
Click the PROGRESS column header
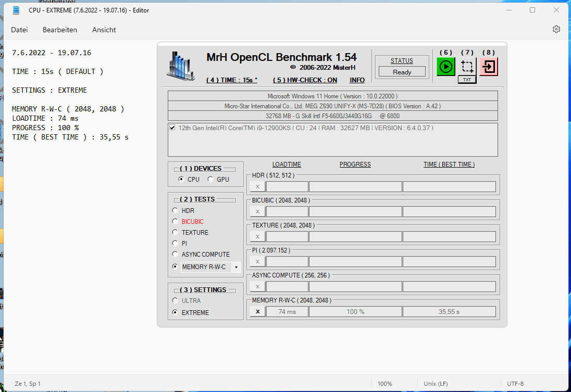pyautogui.click(x=355, y=165)
